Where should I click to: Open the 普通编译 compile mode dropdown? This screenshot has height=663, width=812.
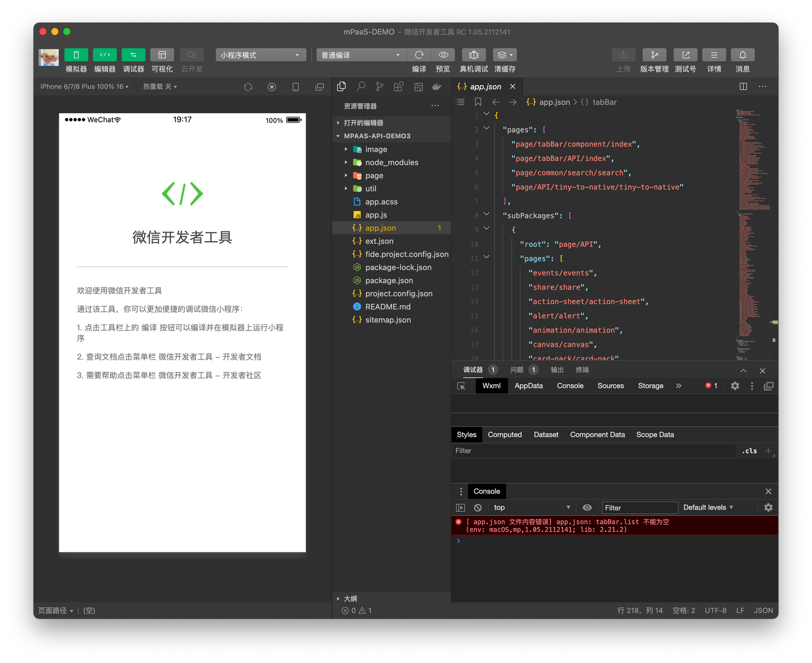tap(361, 55)
